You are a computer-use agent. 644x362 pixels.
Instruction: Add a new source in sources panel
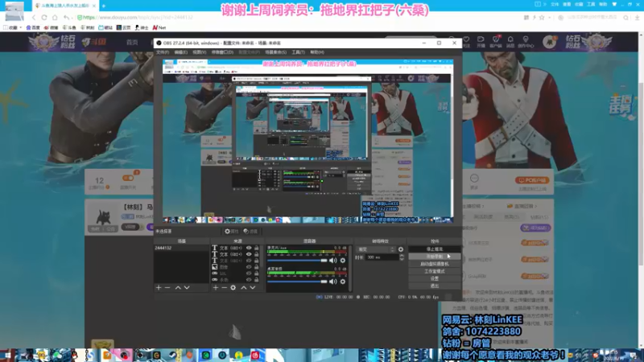point(216,288)
